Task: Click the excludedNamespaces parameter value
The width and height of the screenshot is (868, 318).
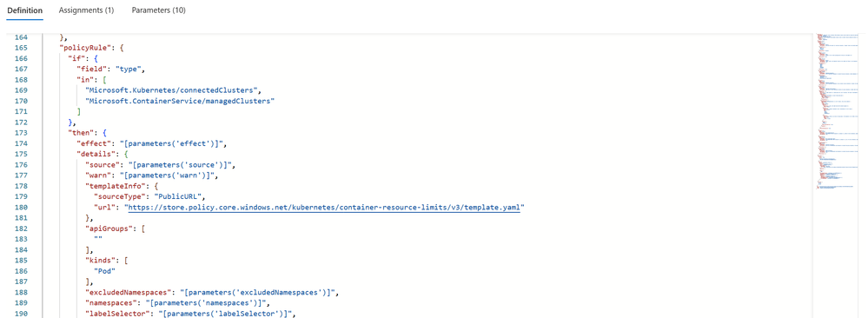Action: [247, 293]
